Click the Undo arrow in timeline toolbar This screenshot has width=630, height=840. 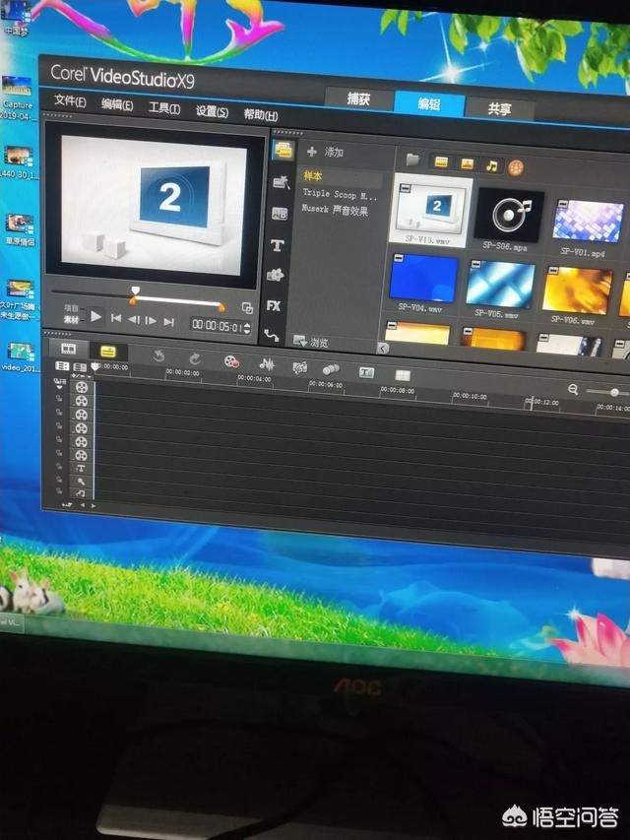coord(158,355)
